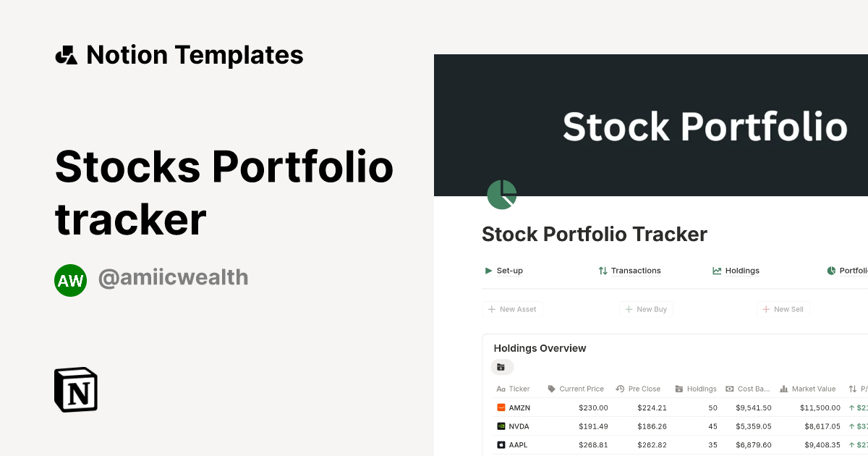
Task: Open the Transactions section
Action: 636,270
